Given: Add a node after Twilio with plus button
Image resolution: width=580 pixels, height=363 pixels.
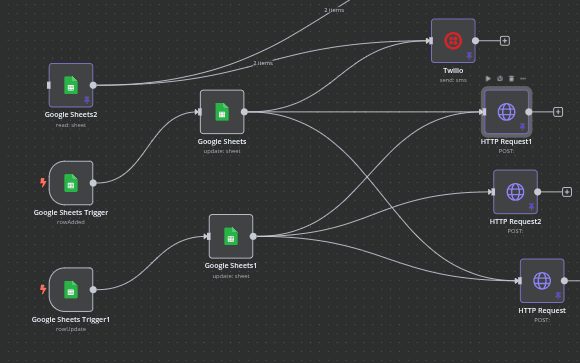Looking at the screenshot, I should click(505, 41).
